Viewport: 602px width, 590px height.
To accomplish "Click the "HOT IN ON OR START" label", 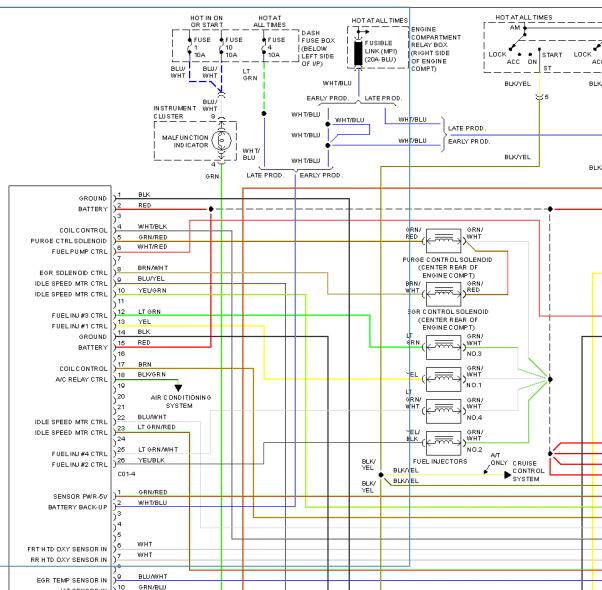I will [207, 21].
